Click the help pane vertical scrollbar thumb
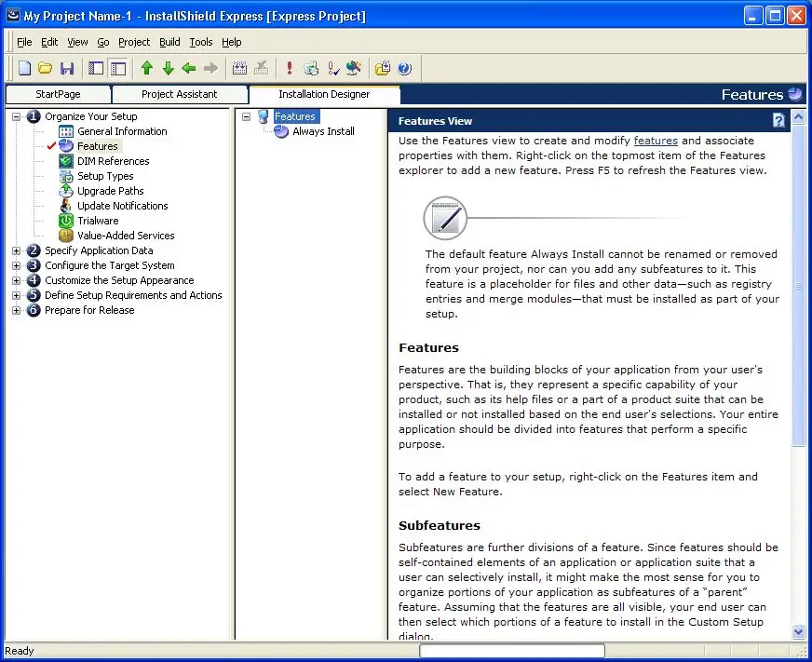 click(798, 284)
